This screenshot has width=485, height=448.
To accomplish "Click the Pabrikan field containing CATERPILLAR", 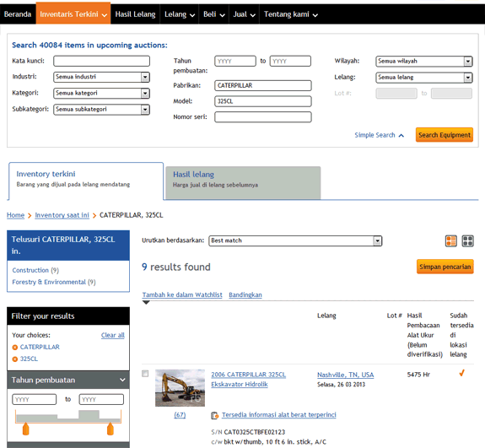I will [263, 86].
